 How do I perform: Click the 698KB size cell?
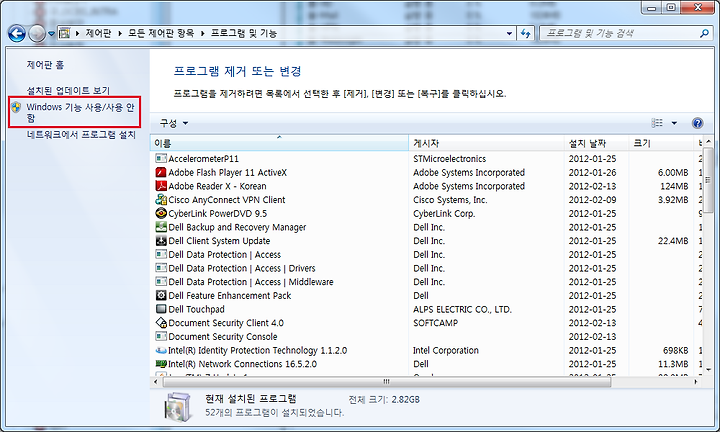(x=675, y=350)
